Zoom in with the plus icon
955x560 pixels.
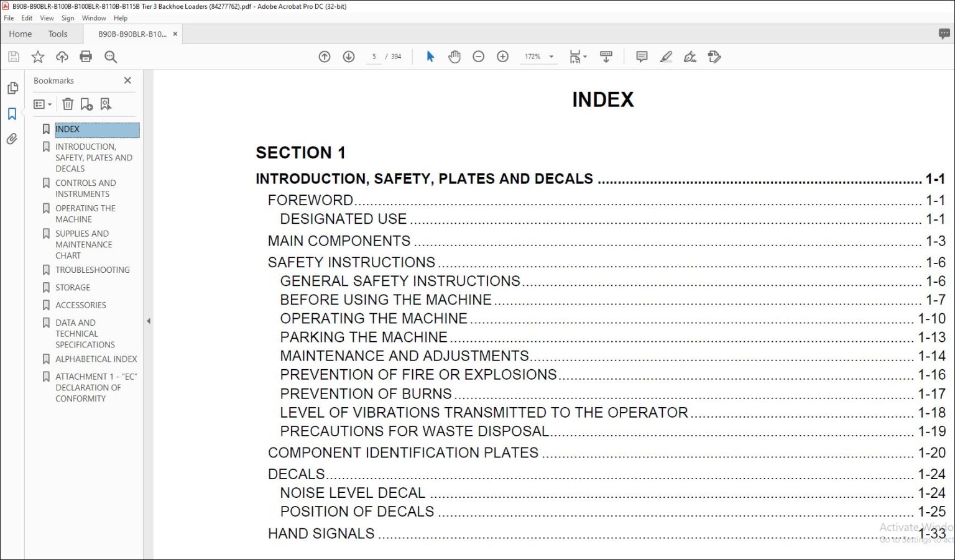click(503, 57)
